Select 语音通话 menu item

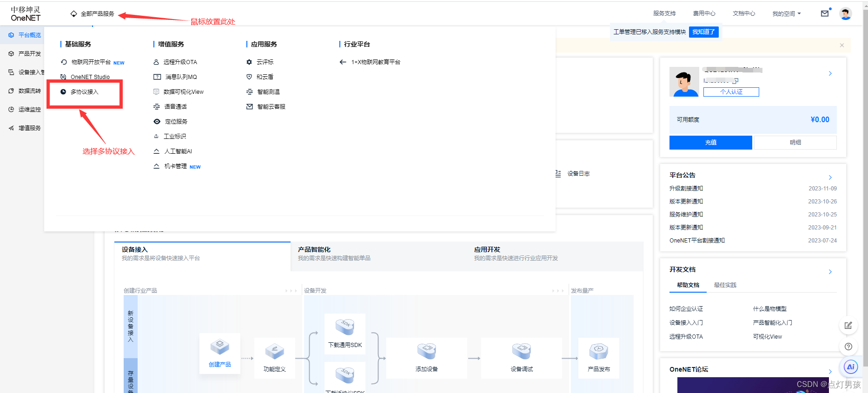[170, 107]
